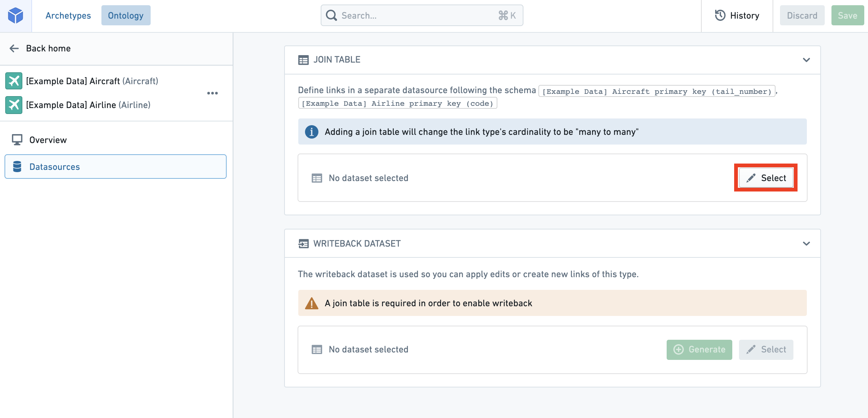Open the three-dot more options menu

click(x=213, y=93)
